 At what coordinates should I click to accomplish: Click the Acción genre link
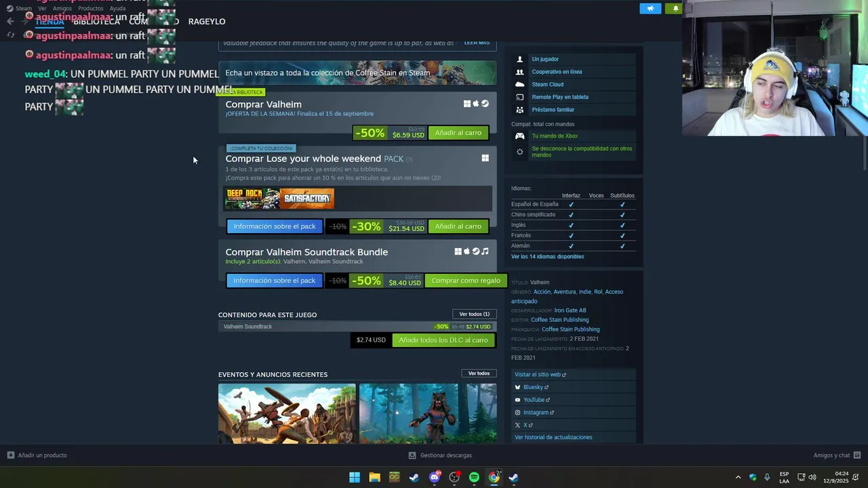click(542, 292)
